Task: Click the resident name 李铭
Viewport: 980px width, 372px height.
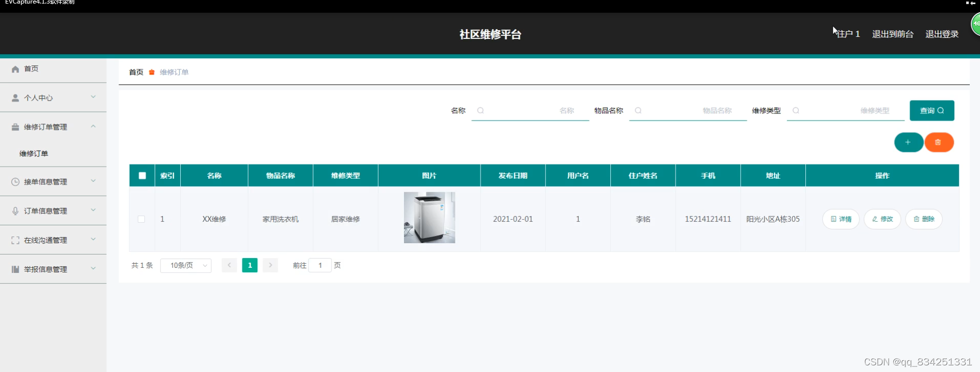Action: tap(643, 219)
